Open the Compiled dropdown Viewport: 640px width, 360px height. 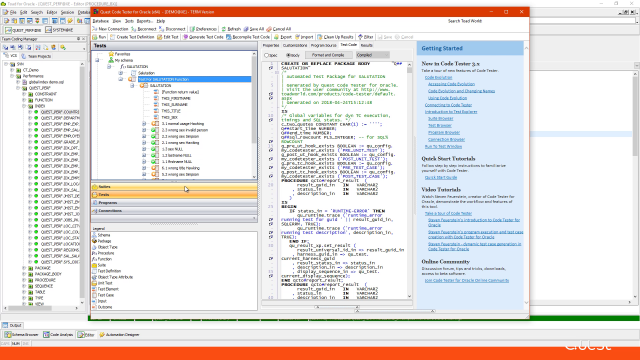[x=373, y=55]
